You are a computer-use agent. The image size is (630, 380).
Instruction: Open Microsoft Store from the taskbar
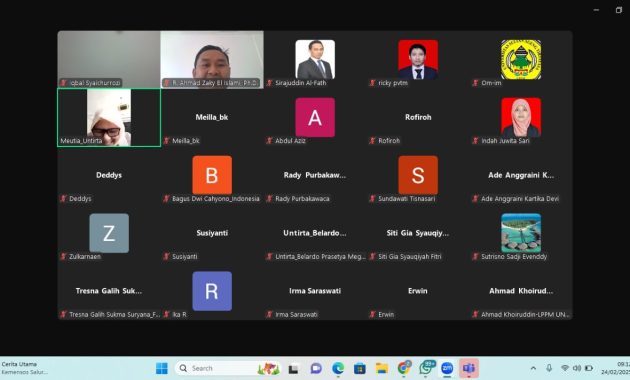tap(360, 368)
